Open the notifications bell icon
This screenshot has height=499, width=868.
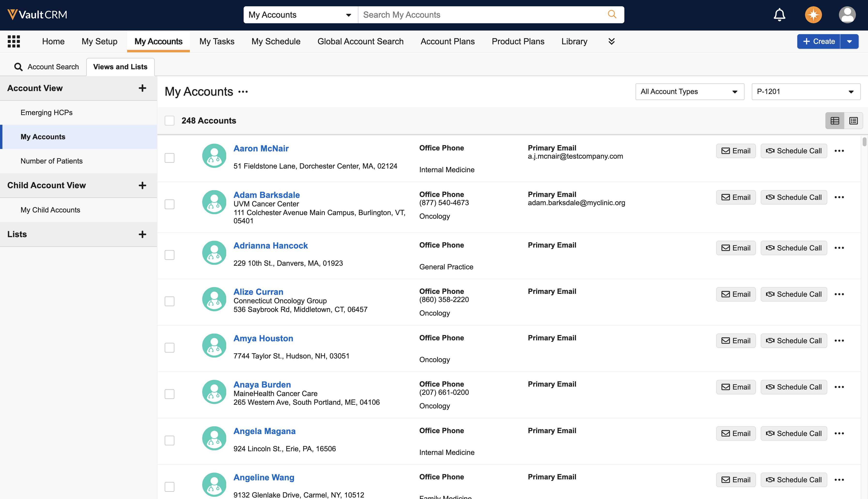pos(779,15)
